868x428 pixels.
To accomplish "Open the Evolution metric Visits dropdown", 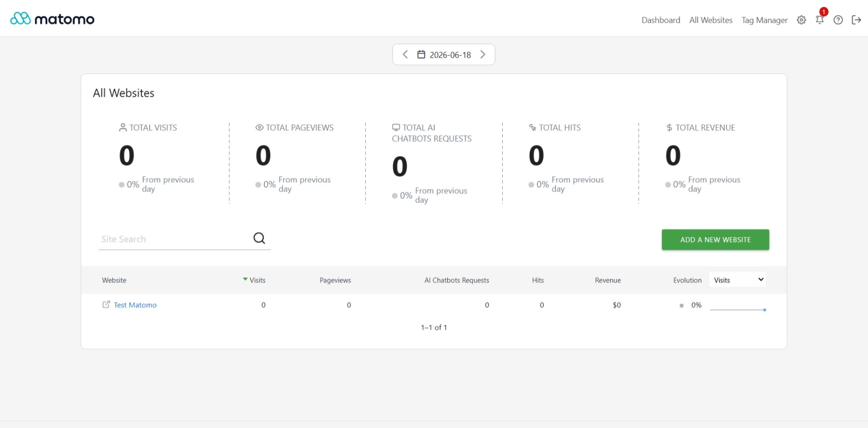I will (738, 280).
